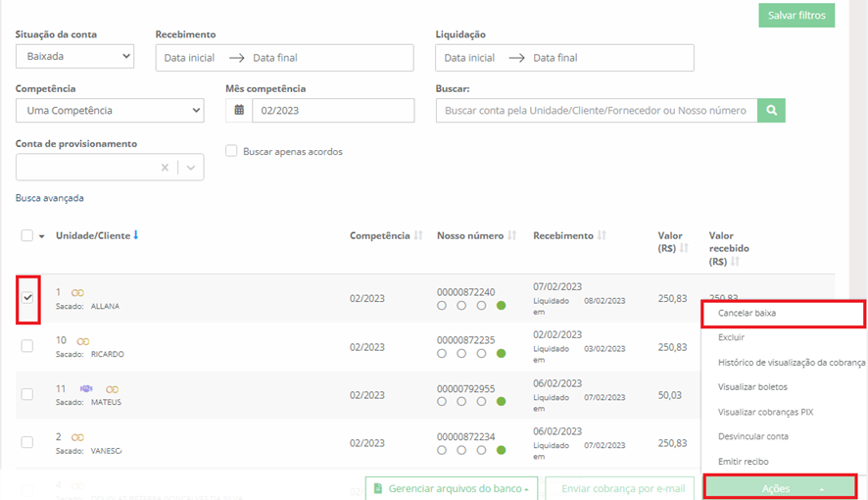This screenshot has height=500, width=868.
Task: Open Histórico de visualização da cobrança
Action: pos(791,362)
